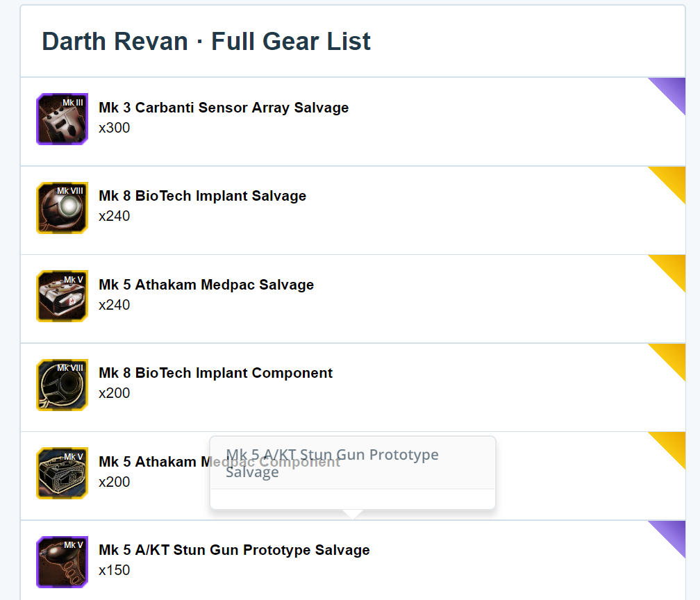
Task: Follow the Mk 8 BioTech Implant Salvage name link
Action: click(202, 196)
